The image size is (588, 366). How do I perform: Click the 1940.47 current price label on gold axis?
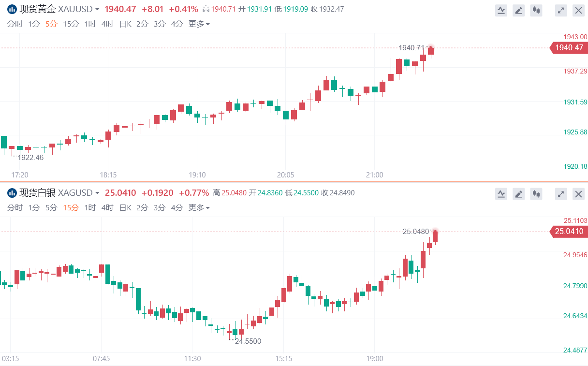(x=569, y=47)
